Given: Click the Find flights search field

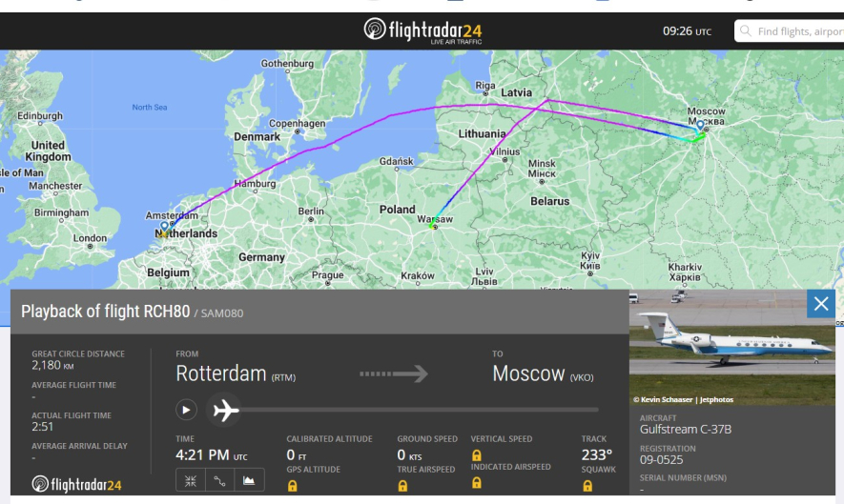Looking at the screenshot, I should coord(789,31).
